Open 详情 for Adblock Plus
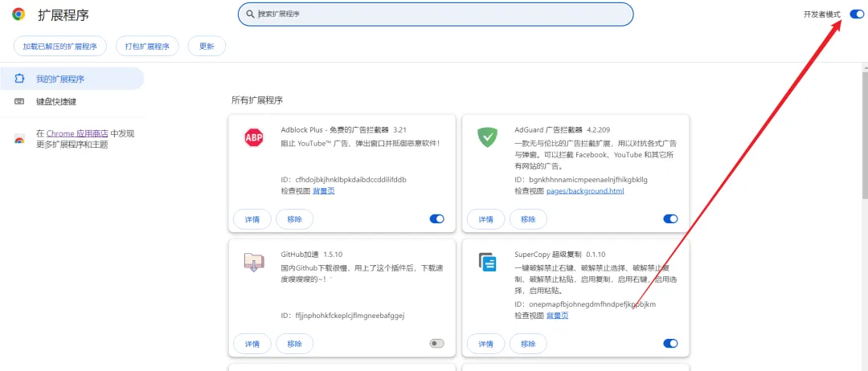The image size is (868, 371). point(252,219)
